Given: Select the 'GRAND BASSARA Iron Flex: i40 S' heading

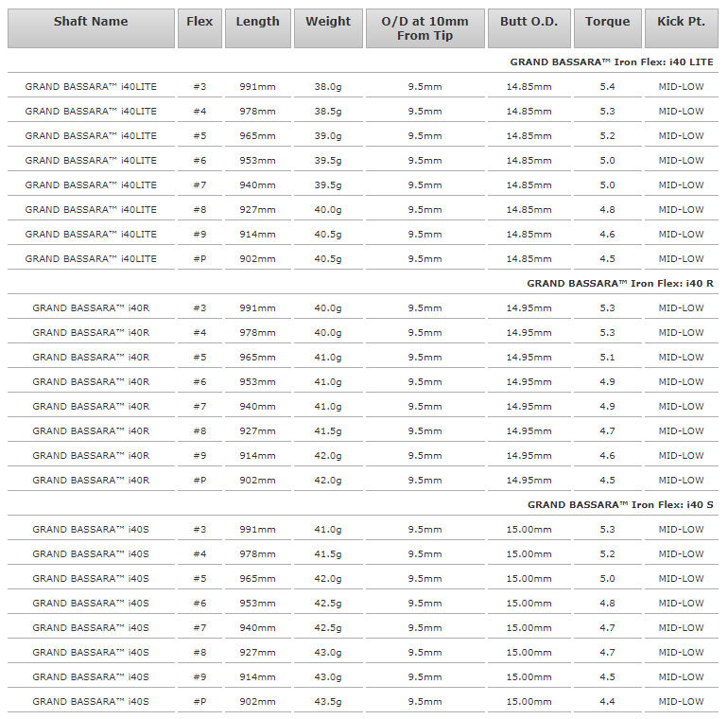Looking at the screenshot, I should tap(620, 505).
